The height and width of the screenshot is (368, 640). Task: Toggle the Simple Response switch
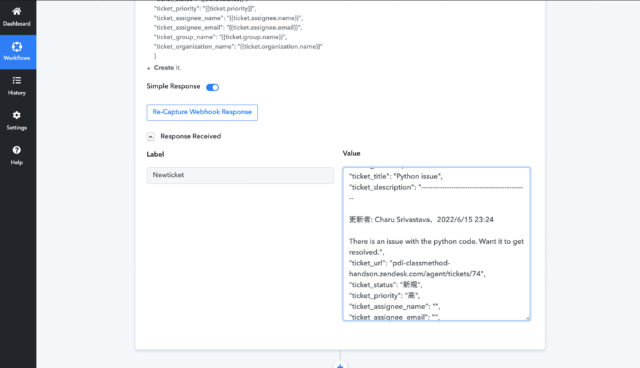pyautogui.click(x=212, y=87)
